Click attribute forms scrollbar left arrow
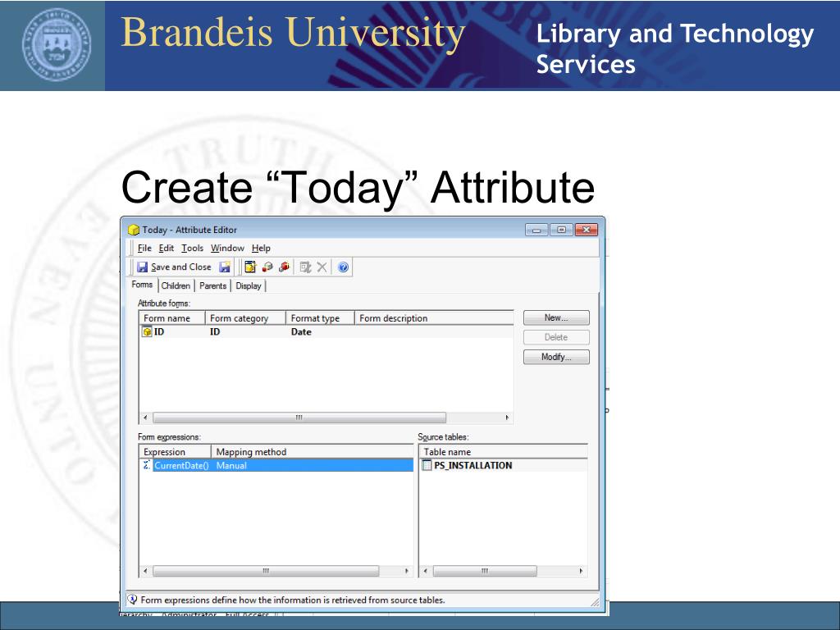840x630 pixels. point(145,418)
